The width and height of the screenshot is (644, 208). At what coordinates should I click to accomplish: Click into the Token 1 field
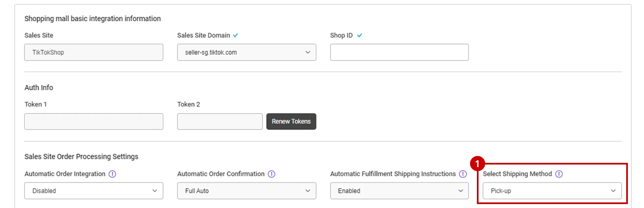point(94,122)
